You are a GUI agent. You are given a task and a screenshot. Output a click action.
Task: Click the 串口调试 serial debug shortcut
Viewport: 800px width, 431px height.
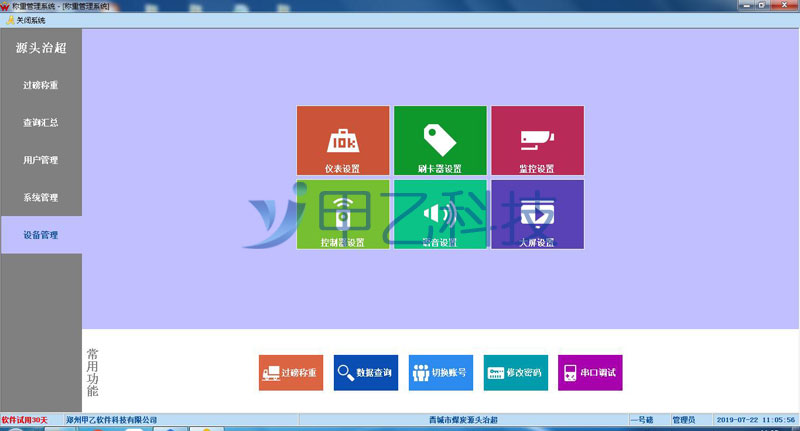click(x=589, y=373)
